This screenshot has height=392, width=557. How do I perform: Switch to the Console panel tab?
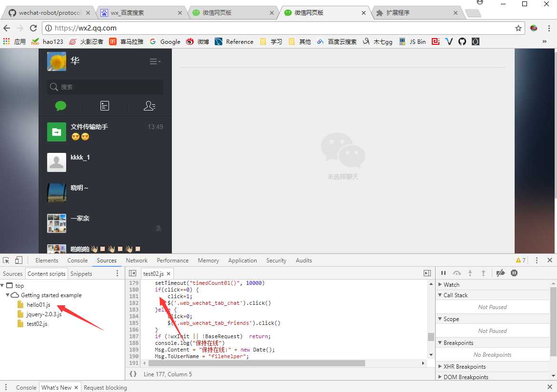[78, 261]
